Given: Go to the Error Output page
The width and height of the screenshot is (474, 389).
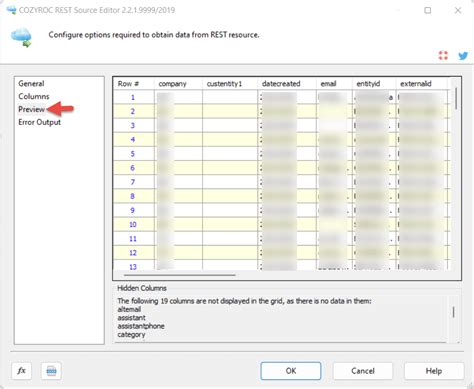Looking at the screenshot, I should [x=39, y=122].
